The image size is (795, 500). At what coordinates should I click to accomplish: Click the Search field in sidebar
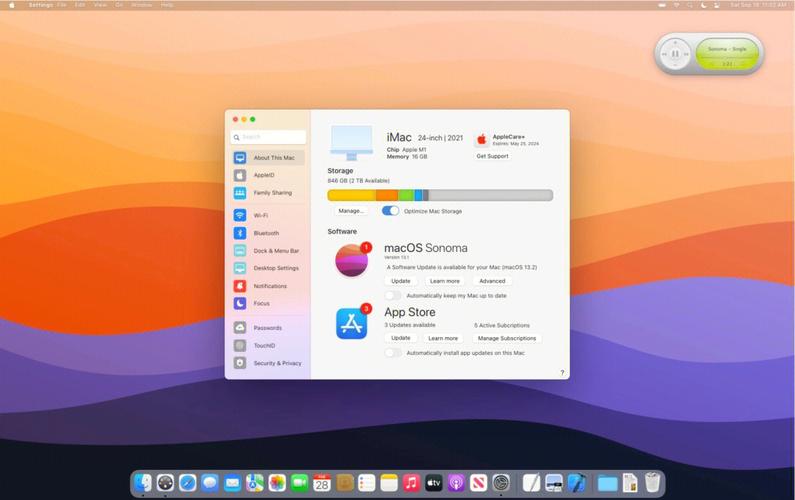268,137
